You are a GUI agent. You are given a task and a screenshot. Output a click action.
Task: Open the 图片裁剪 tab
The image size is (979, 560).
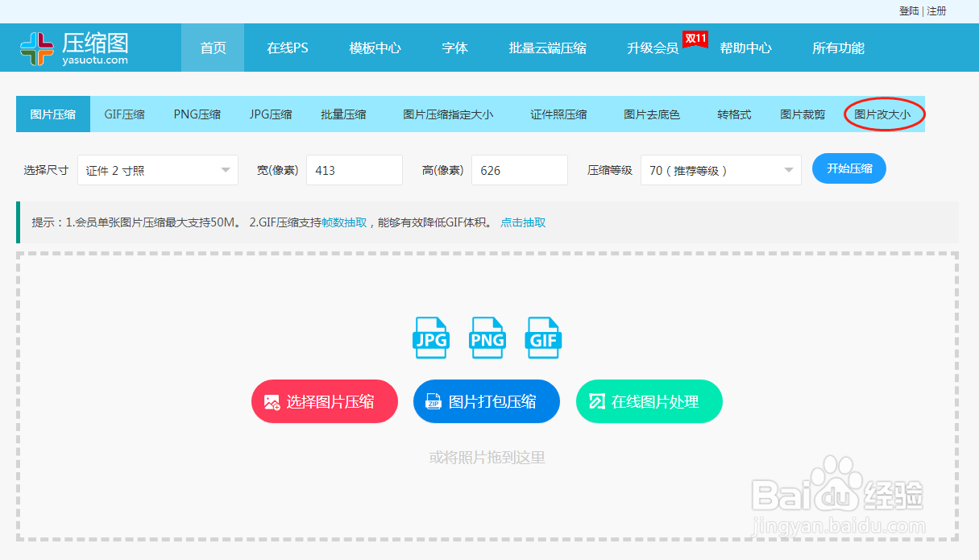coord(803,114)
